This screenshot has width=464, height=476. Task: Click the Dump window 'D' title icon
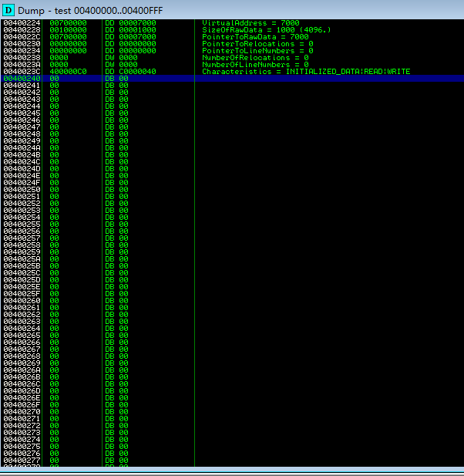8,8
